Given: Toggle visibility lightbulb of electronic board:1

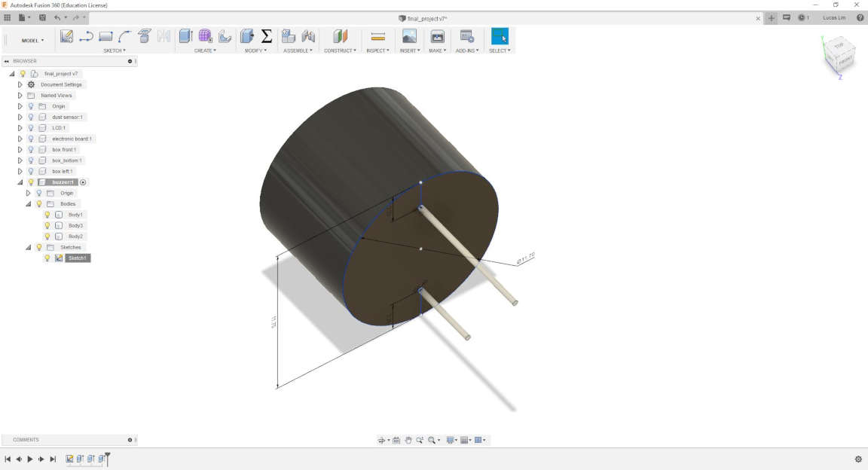Looking at the screenshot, I should 31,139.
